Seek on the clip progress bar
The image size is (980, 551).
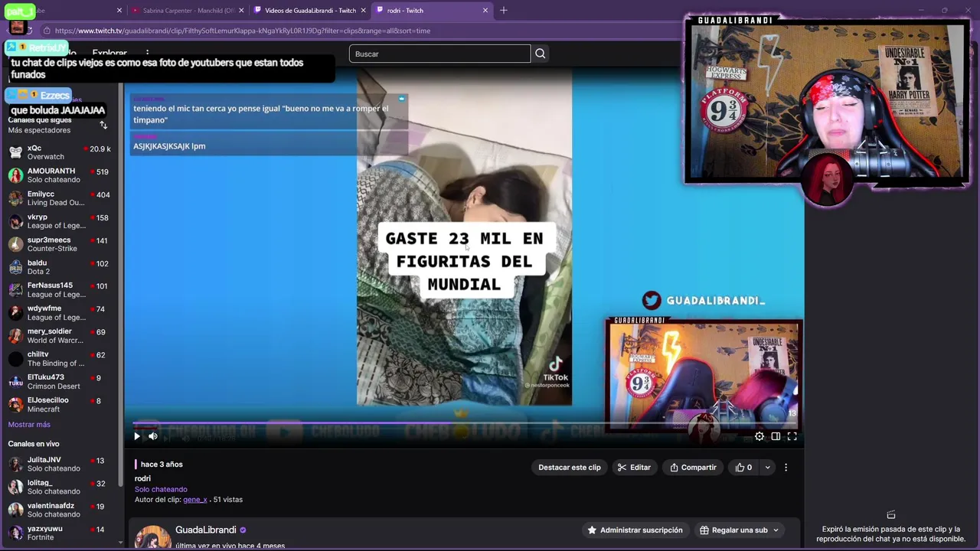point(465,422)
